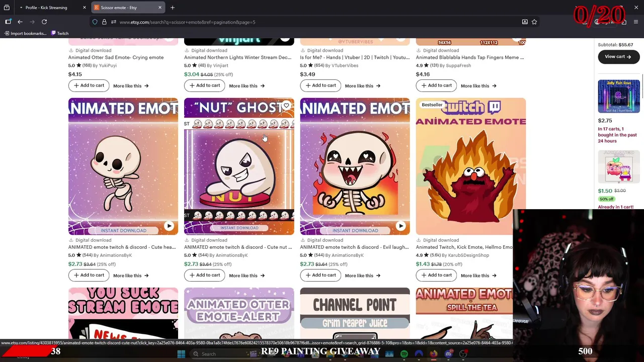Open the flaming Hellmo emote thumbnail
644x362 pixels.
[x=470, y=166]
